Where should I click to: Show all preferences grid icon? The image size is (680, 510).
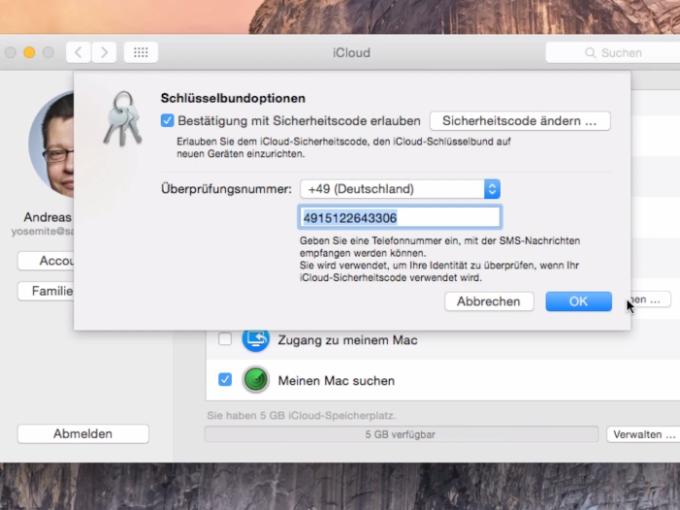(141, 53)
